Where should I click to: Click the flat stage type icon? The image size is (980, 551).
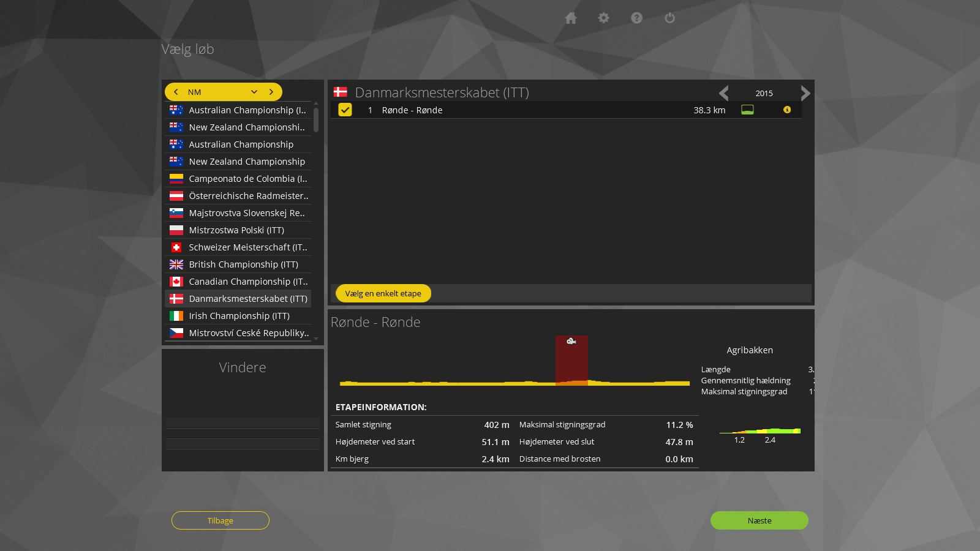point(747,110)
